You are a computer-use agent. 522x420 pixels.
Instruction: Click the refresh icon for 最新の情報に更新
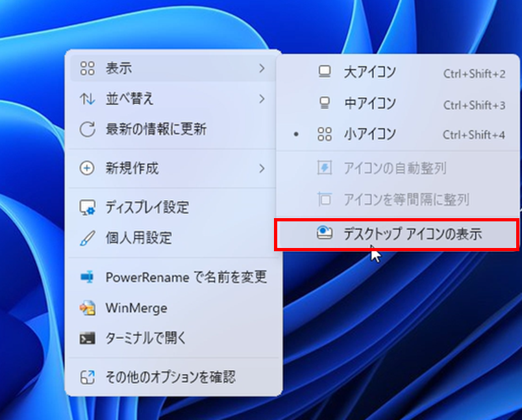pyautogui.click(x=87, y=129)
